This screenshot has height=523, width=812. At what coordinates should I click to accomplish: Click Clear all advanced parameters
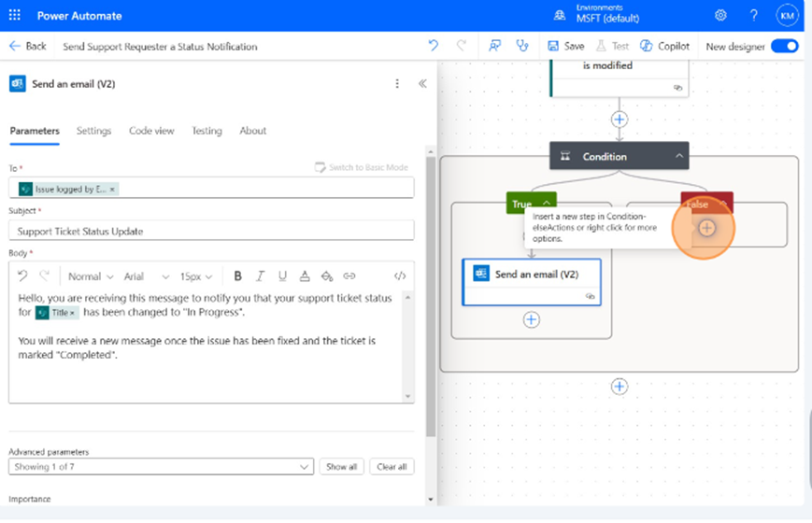coord(392,467)
